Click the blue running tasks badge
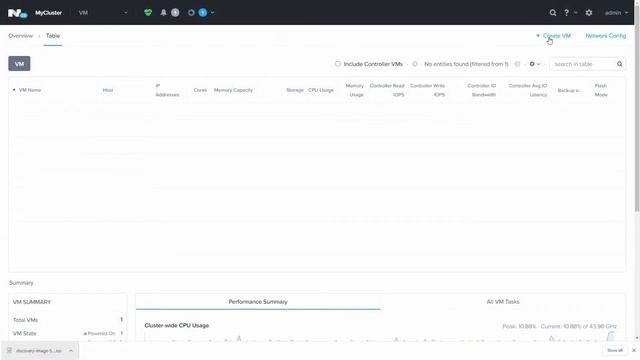 [x=202, y=13]
